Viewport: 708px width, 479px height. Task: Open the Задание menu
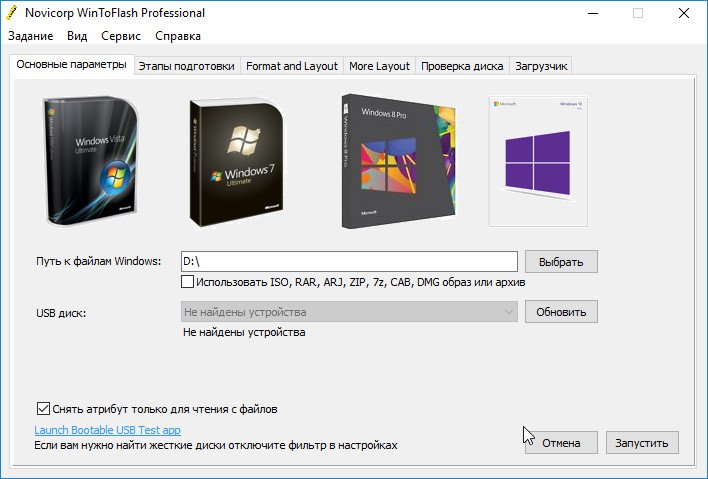33,36
